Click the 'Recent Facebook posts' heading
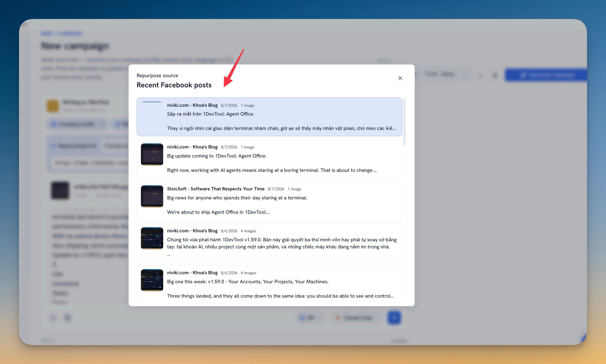Image resolution: width=606 pixels, height=364 pixels. tap(174, 85)
